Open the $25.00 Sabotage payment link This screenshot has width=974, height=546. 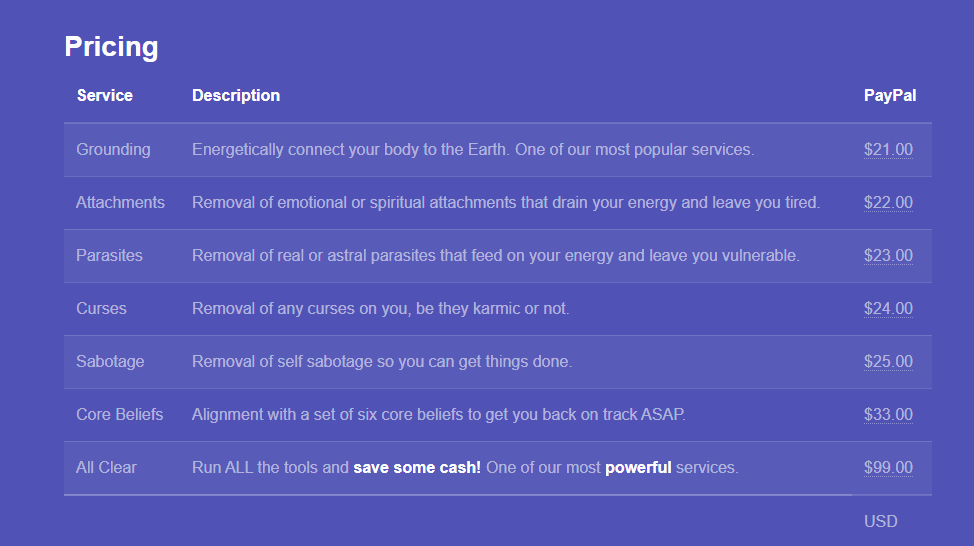coord(888,362)
